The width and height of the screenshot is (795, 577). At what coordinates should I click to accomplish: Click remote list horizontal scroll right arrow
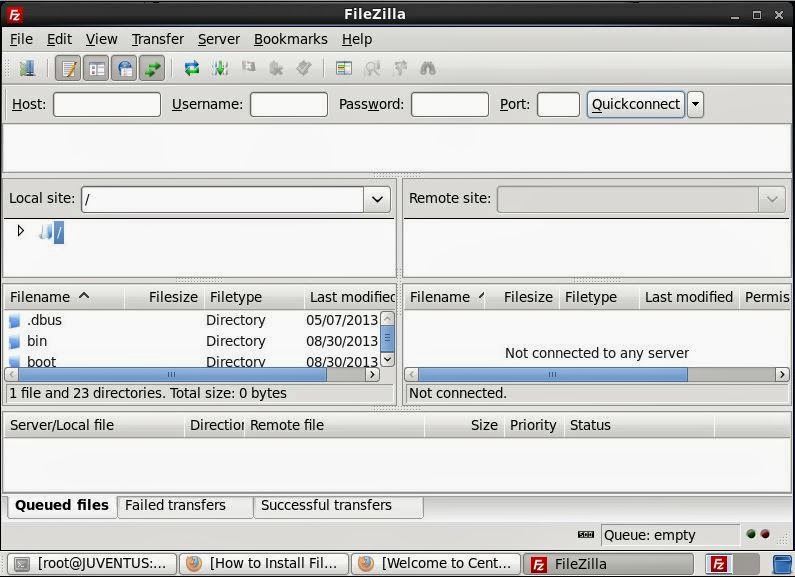click(x=782, y=375)
